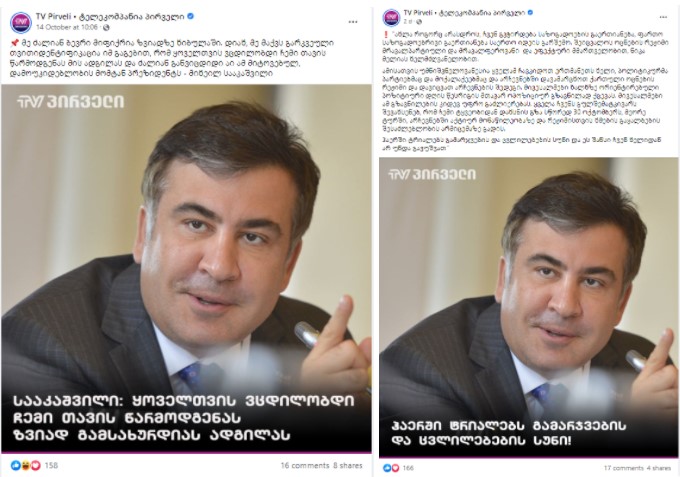
Task: Click verified badge on left post
Action: point(190,16)
